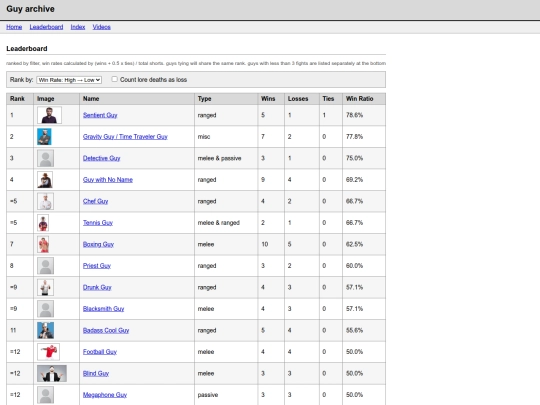Viewport: 540px width, 405px height.
Task: Open the Videos navigation link
Action: (101, 27)
